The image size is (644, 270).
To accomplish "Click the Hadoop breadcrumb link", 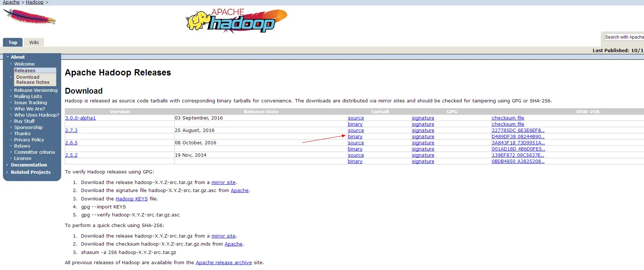I will 35,2.
